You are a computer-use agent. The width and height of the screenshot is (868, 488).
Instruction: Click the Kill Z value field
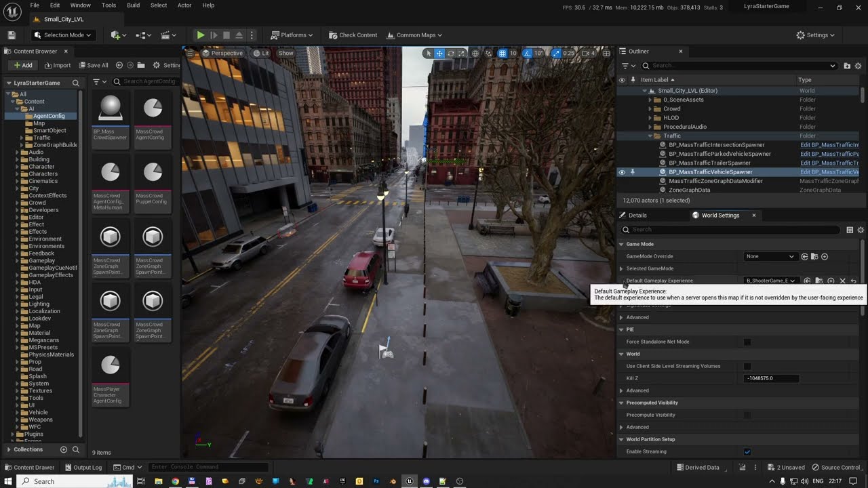click(771, 378)
